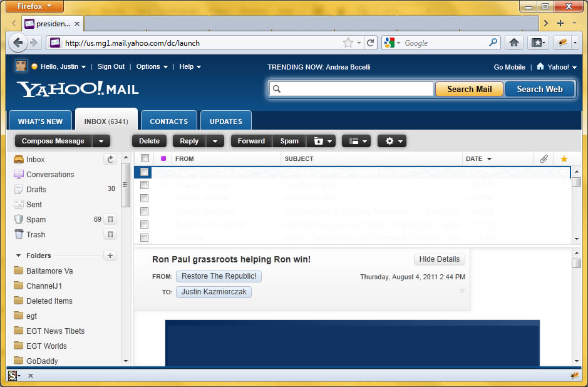The image size is (588, 387).
Task: Empty the Spam folder with its trash icon
Action: 110,219
